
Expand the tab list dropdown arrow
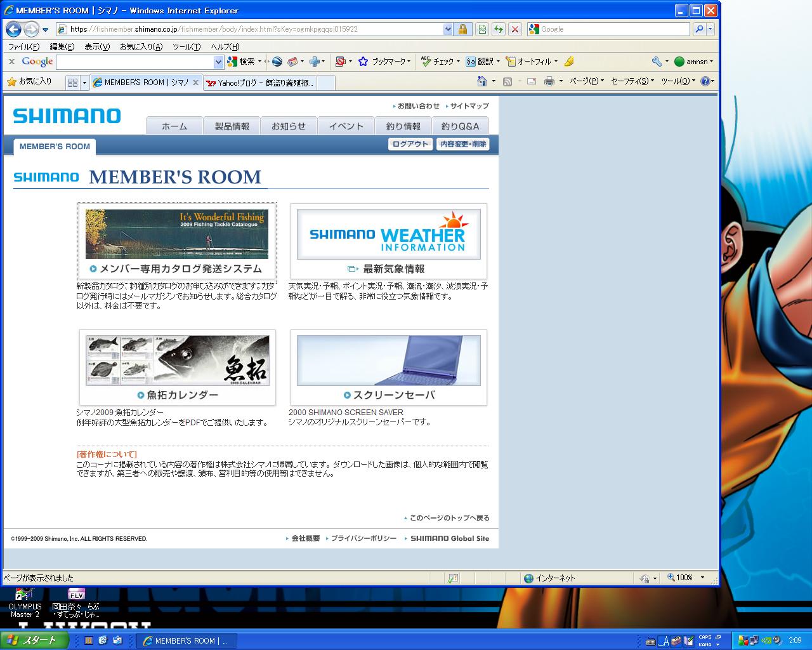(84, 83)
